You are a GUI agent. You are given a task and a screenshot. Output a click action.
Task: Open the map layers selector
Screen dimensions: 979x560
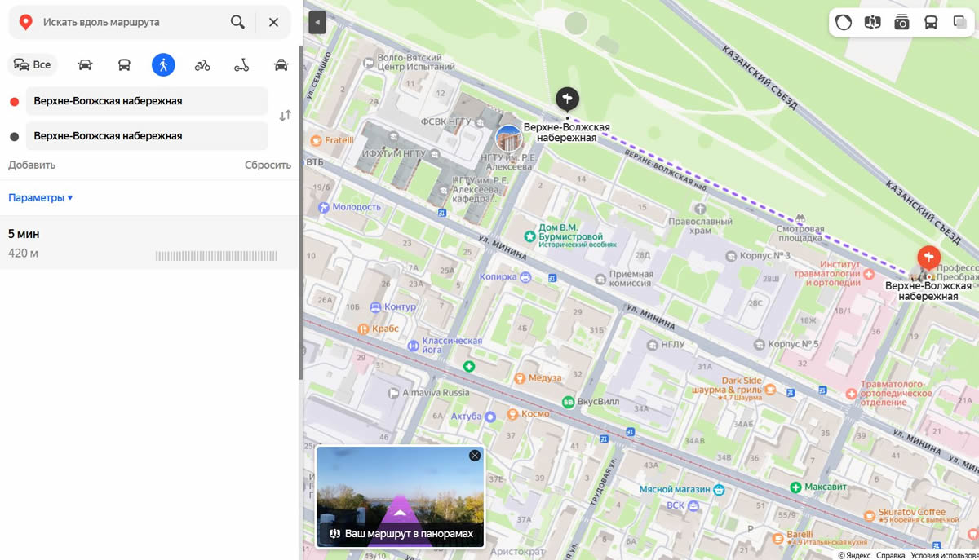[x=959, y=22]
